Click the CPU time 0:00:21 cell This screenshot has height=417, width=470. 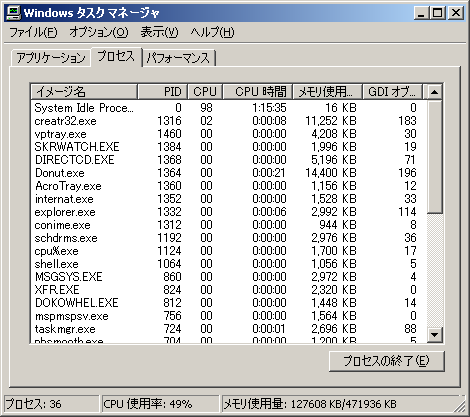pyautogui.click(x=269, y=173)
